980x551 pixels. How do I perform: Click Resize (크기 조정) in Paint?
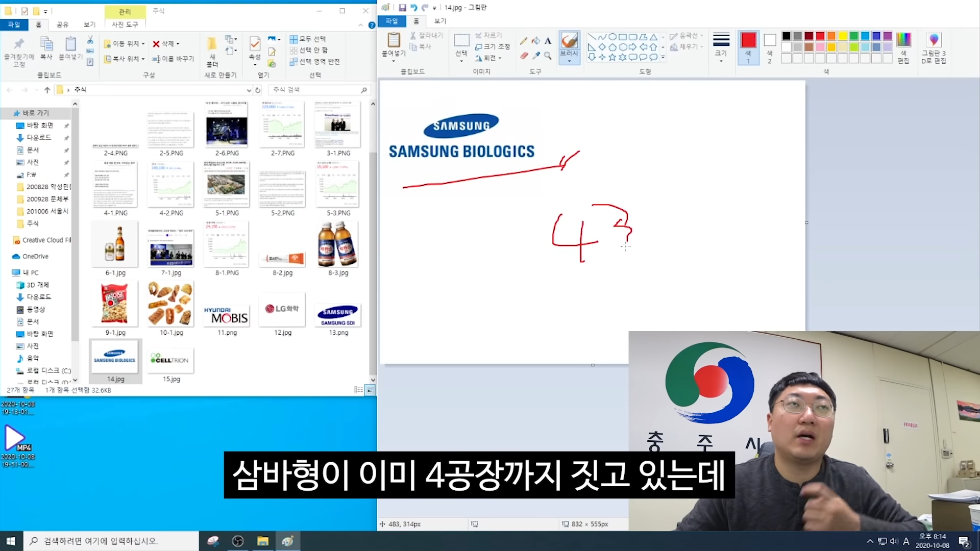tap(492, 46)
